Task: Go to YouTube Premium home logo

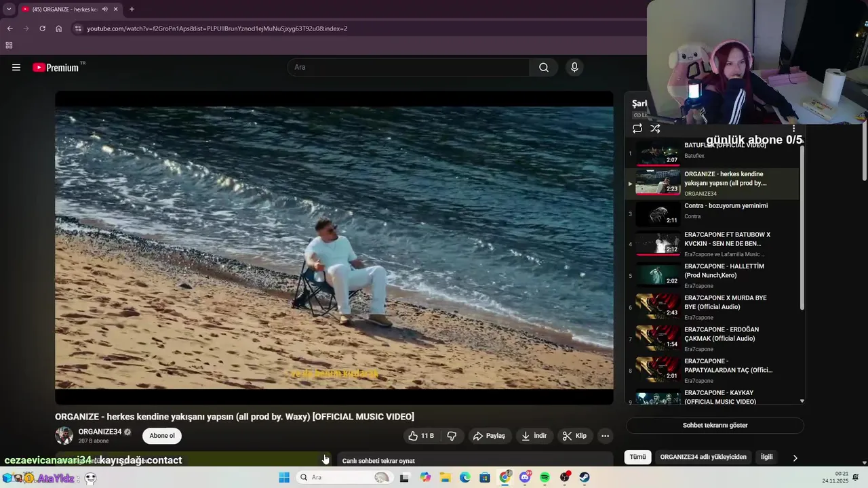Action: [x=57, y=67]
